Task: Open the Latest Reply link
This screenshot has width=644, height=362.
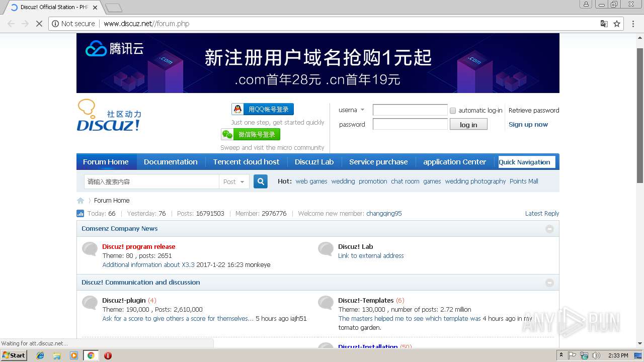Action: pos(542,214)
